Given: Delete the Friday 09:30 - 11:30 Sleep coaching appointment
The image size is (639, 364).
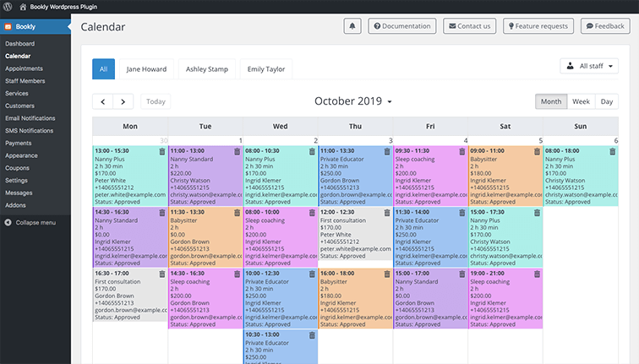Looking at the screenshot, I should pyautogui.click(x=461, y=151).
